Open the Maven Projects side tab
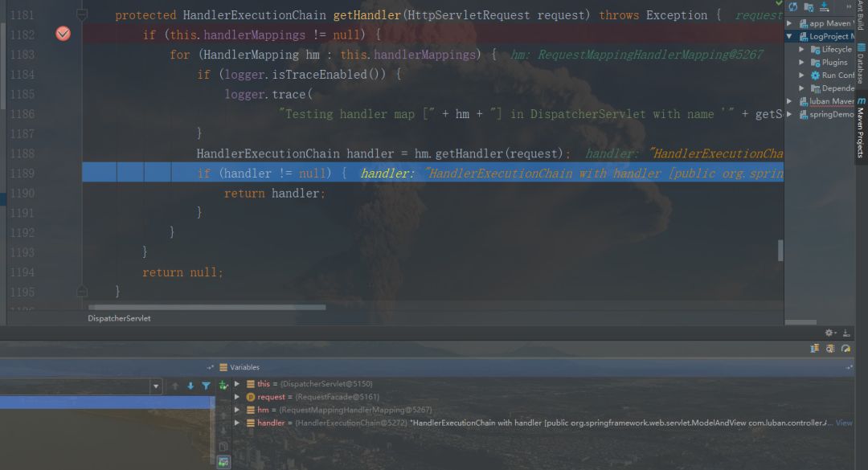Viewport: 868px width, 470px height. click(x=861, y=129)
